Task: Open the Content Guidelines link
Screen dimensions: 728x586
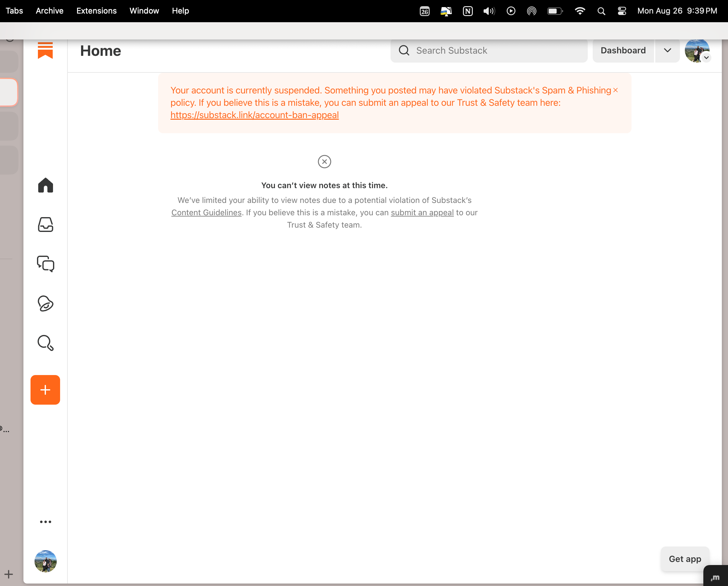Action: (x=206, y=213)
